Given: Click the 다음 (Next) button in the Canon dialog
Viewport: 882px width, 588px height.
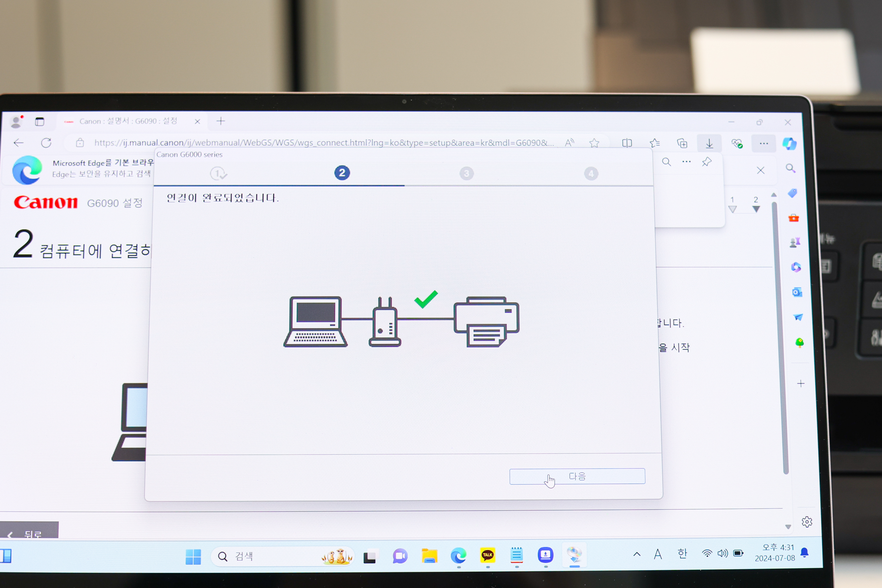Looking at the screenshot, I should point(577,476).
